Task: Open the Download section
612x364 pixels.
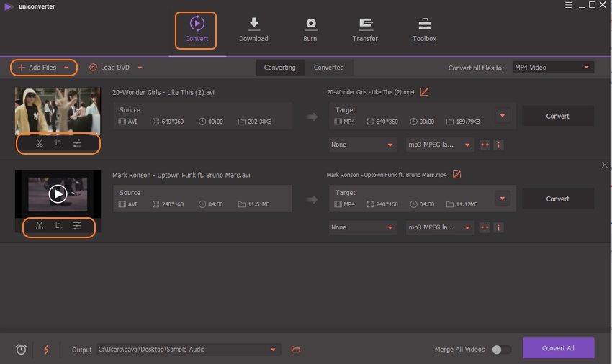Action: [253, 29]
